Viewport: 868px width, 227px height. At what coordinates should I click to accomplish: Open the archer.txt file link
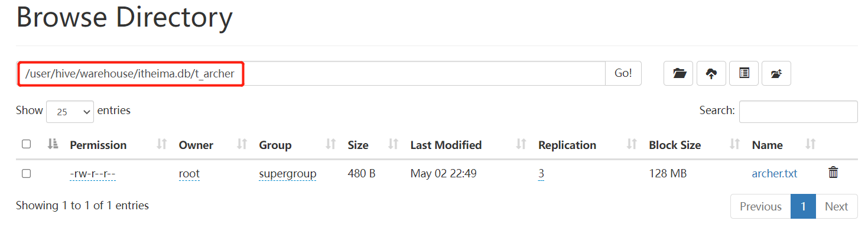774,173
